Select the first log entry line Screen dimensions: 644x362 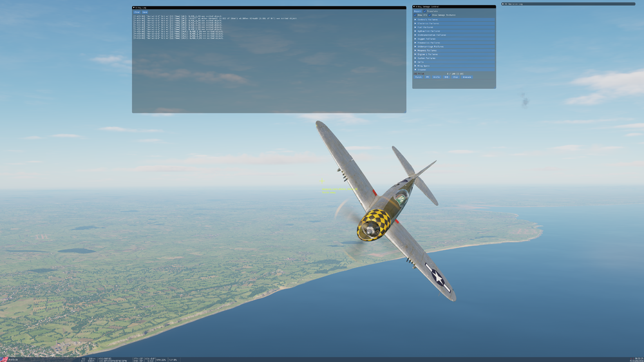178,16
